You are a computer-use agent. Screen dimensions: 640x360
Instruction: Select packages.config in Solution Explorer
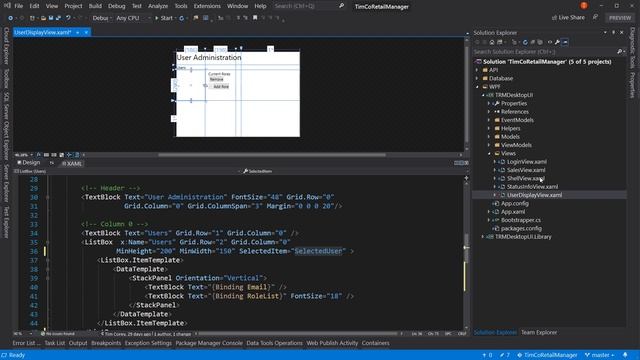[521, 229]
